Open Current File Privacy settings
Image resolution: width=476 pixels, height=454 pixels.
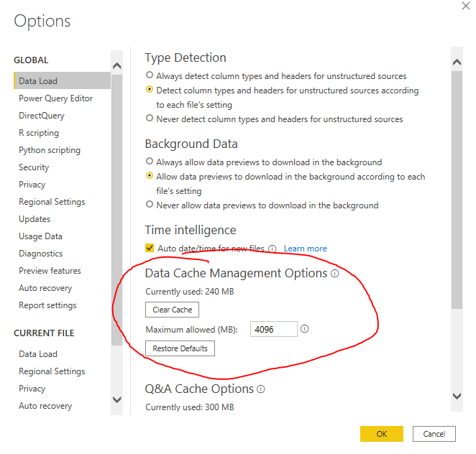32,389
